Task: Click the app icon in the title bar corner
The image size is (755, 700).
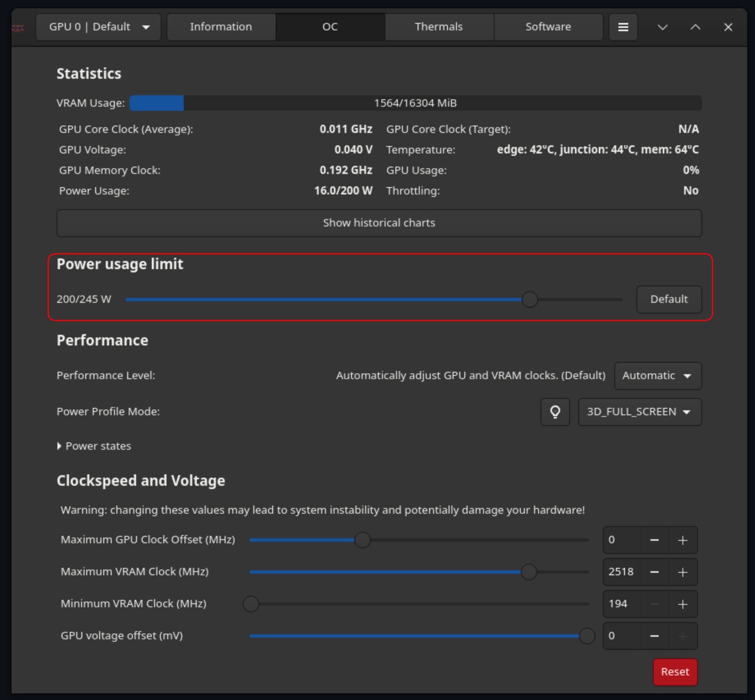Action: pos(18,28)
